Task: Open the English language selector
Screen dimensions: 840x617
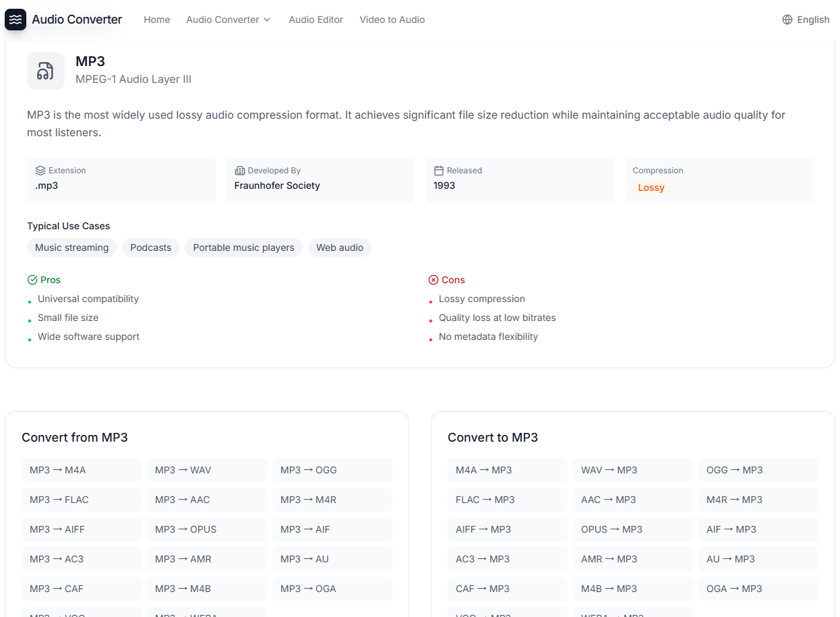Action: pos(806,20)
